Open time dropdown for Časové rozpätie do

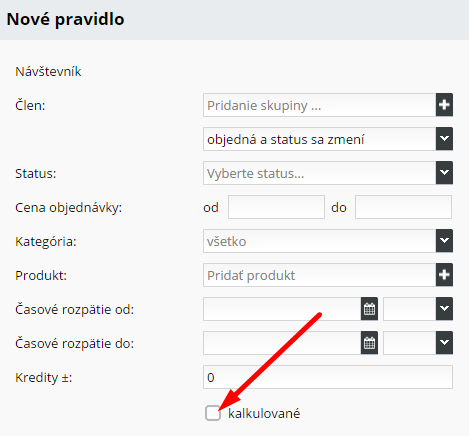[x=444, y=343]
